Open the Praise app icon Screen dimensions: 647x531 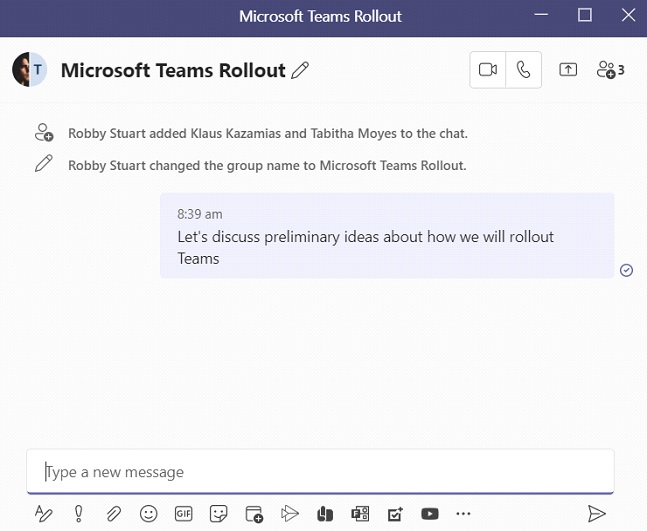[x=325, y=514]
